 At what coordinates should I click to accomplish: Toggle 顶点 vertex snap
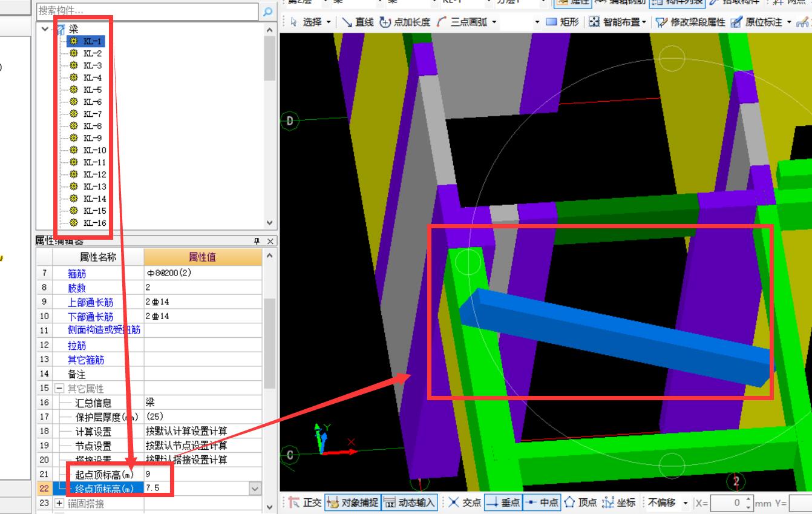580,502
